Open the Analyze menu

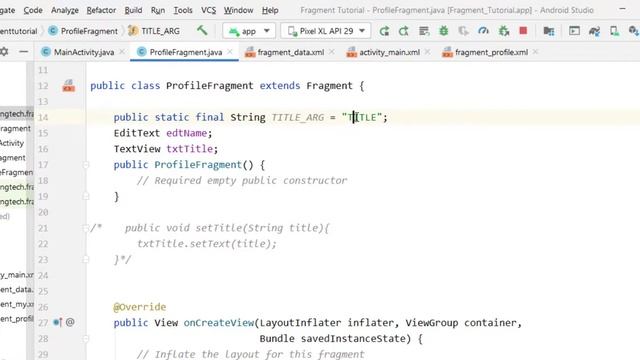(x=64, y=10)
